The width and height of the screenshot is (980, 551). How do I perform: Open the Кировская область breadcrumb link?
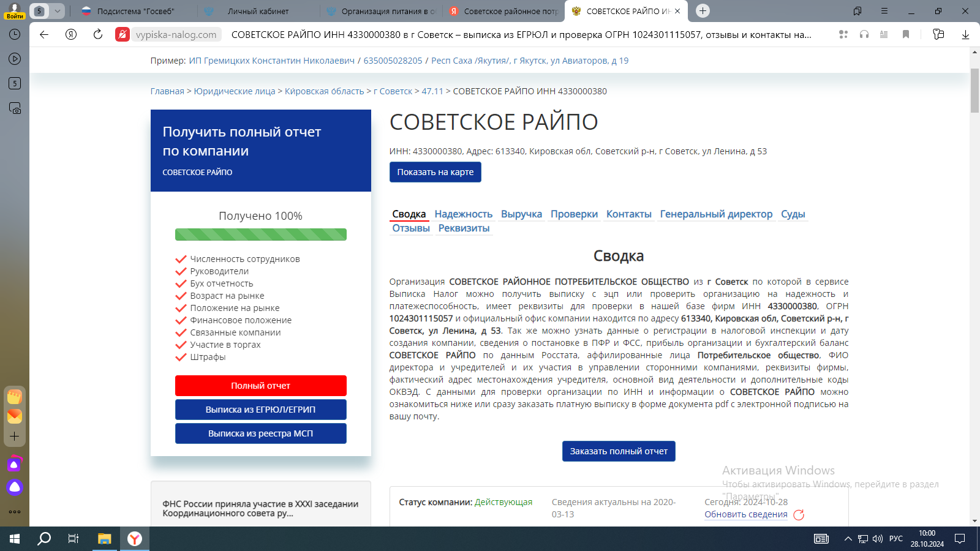click(x=325, y=91)
